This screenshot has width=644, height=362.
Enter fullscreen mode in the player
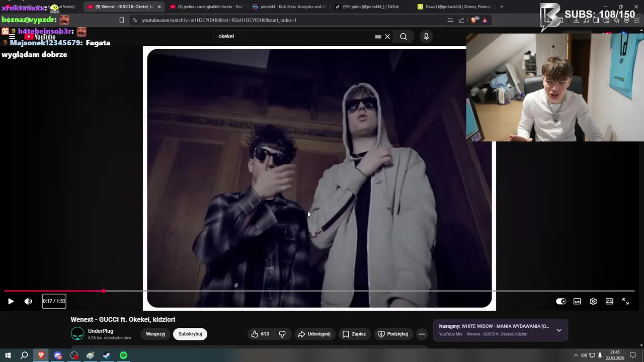pyautogui.click(x=625, y=301)
